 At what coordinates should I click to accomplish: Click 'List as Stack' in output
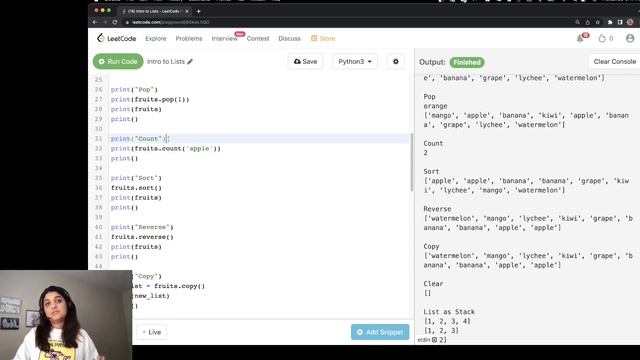(x=449, y=312)
